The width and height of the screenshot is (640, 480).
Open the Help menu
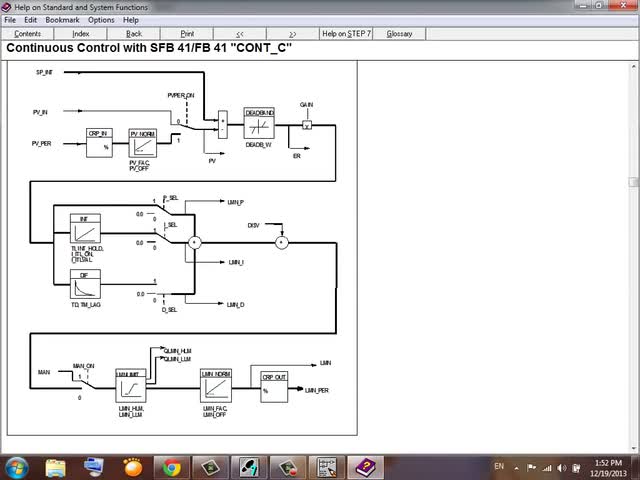(x=131, y=20)
